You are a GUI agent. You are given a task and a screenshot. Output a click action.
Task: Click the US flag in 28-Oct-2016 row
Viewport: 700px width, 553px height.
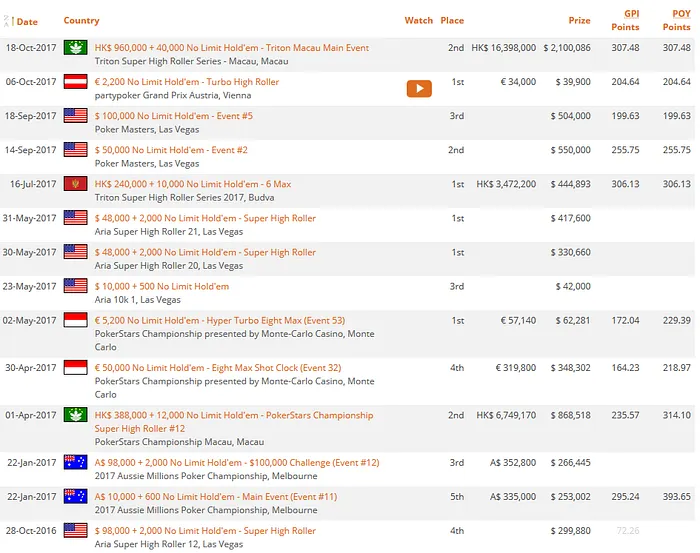click(x=75, y=531)
